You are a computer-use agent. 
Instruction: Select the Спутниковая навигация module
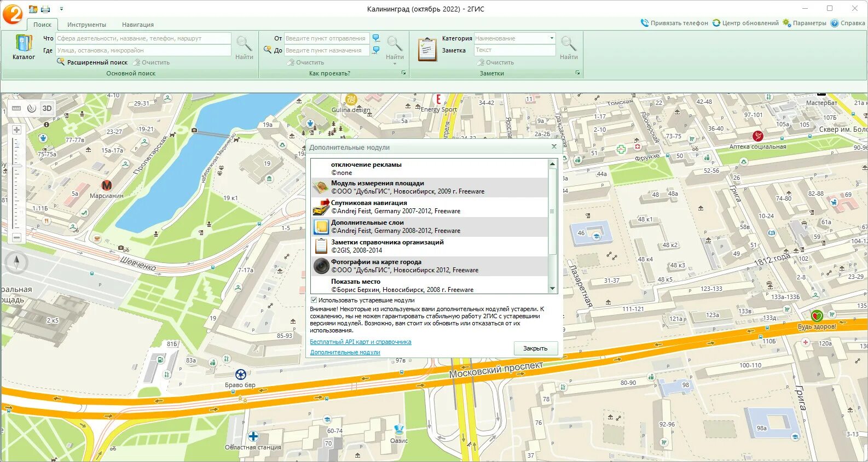coord(429,207)
